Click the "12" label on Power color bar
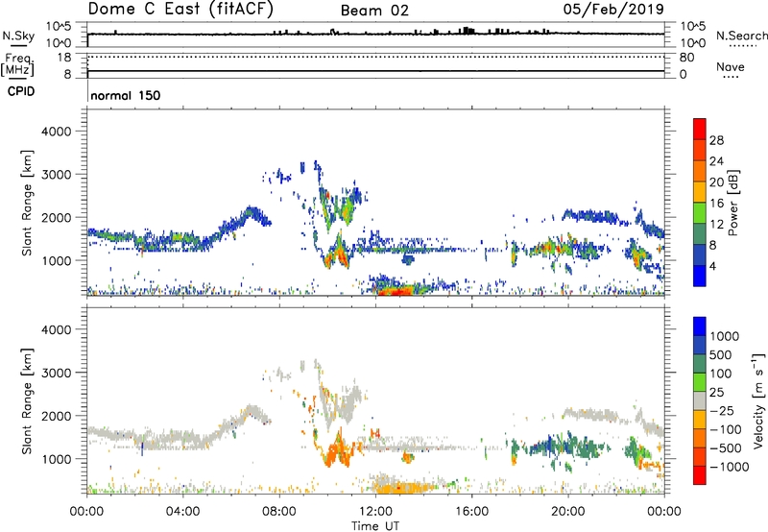The height and width of the screenshot is (532, 768). click(x=716, y=225)
